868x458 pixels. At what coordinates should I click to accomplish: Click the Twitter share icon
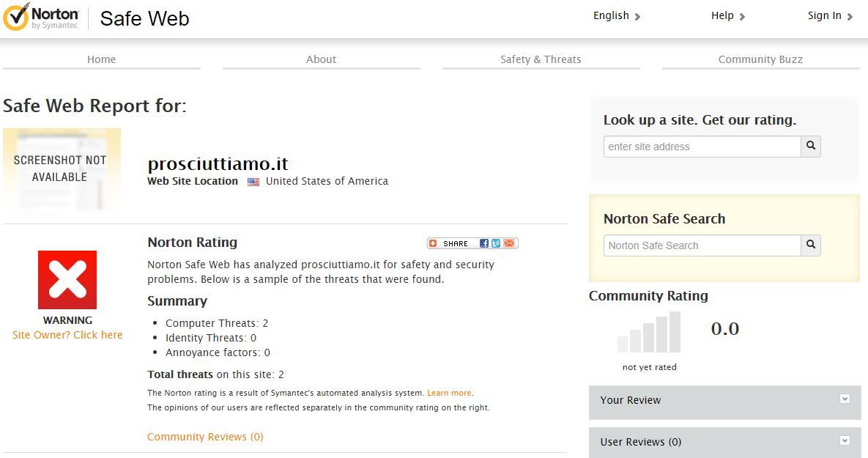pyautogui.click(x=496, y=243)
